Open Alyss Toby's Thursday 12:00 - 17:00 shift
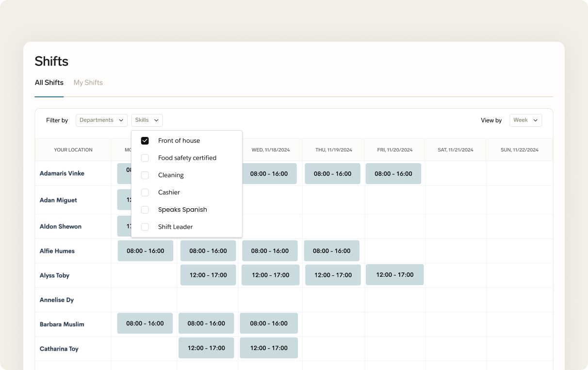This screenshot has height=370, width=588. point(333,275)
